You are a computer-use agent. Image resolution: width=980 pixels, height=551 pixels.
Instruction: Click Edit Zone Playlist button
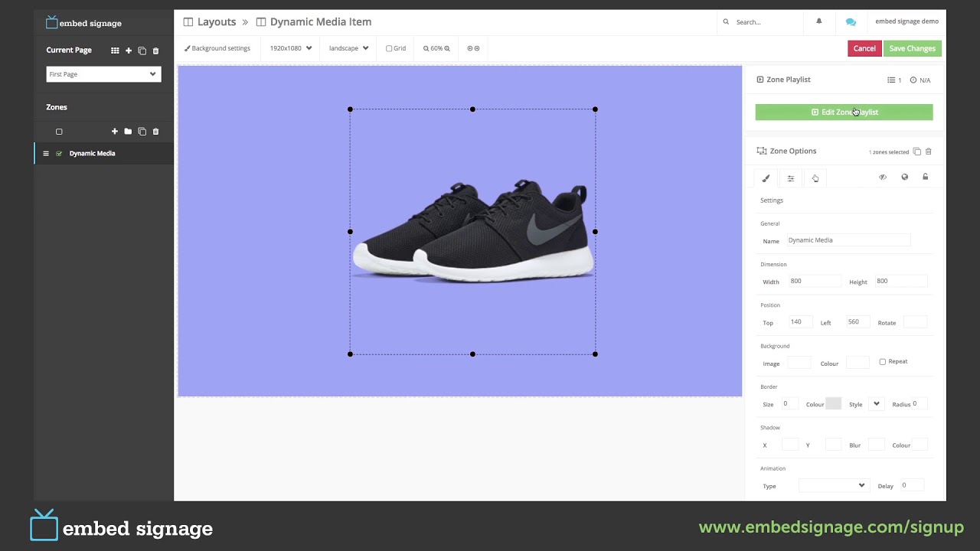pos(844,112)
